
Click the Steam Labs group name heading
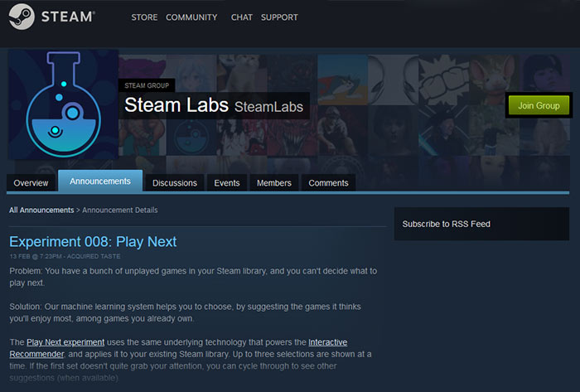(176, 104)
